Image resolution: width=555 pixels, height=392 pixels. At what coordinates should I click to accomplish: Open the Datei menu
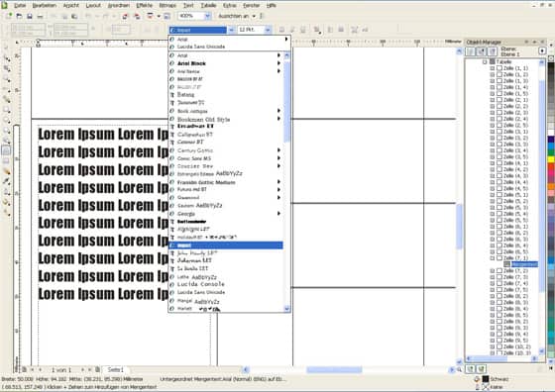pyautogui.click(x=20, y=5)
